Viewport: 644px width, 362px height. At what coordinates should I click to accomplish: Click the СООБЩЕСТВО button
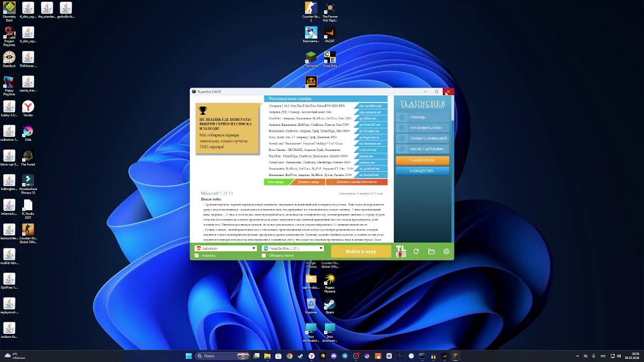422,171
